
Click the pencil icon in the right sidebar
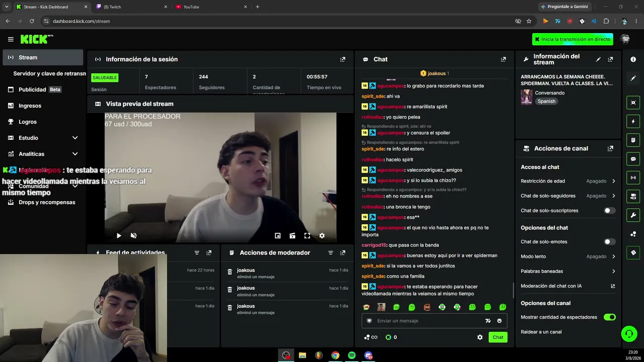coord(633,78)
